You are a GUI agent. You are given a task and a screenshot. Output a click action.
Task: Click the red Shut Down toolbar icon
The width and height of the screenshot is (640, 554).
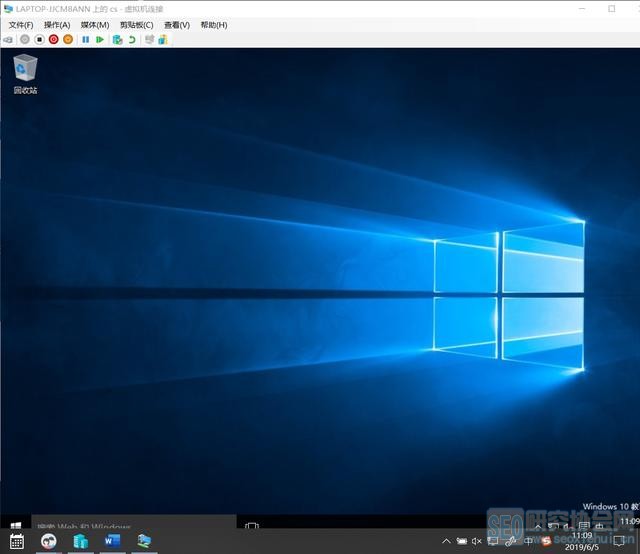(53, 40)
